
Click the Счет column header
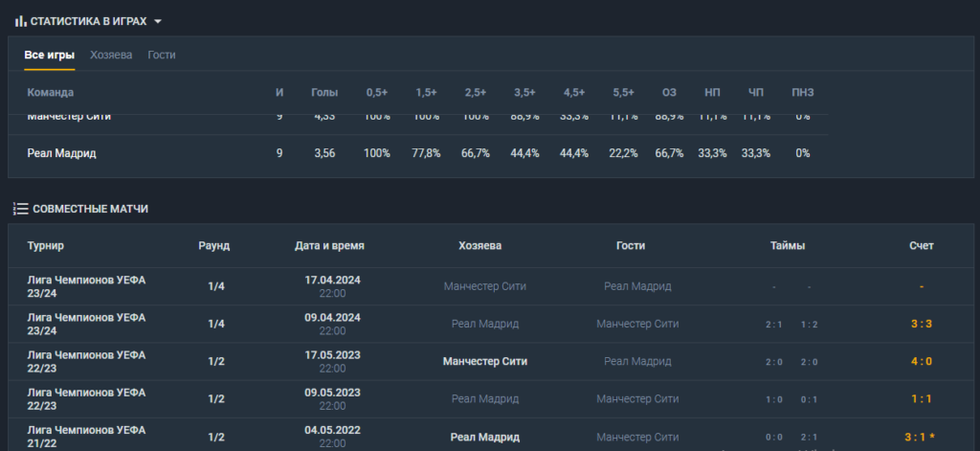tap(922, 246)
